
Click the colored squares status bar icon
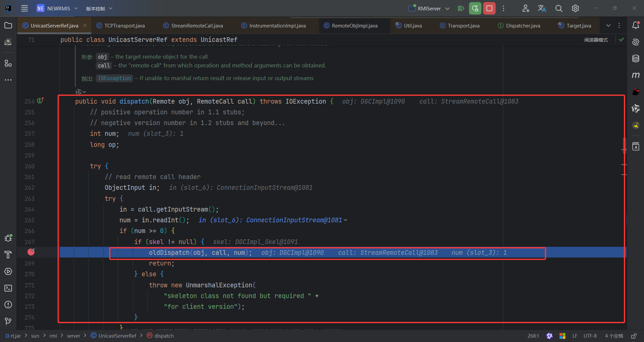click(562, 336)
